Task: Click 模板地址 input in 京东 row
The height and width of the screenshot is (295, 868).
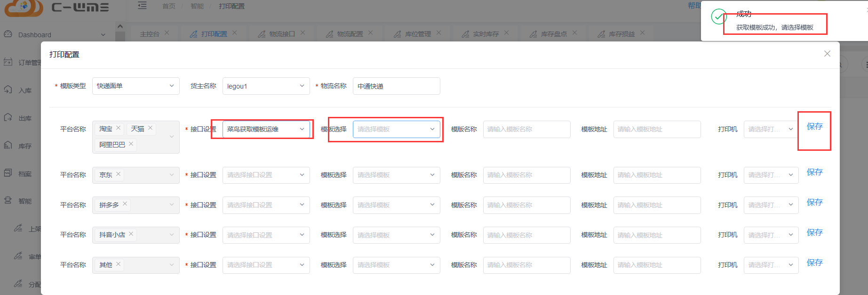Action: 657,175
